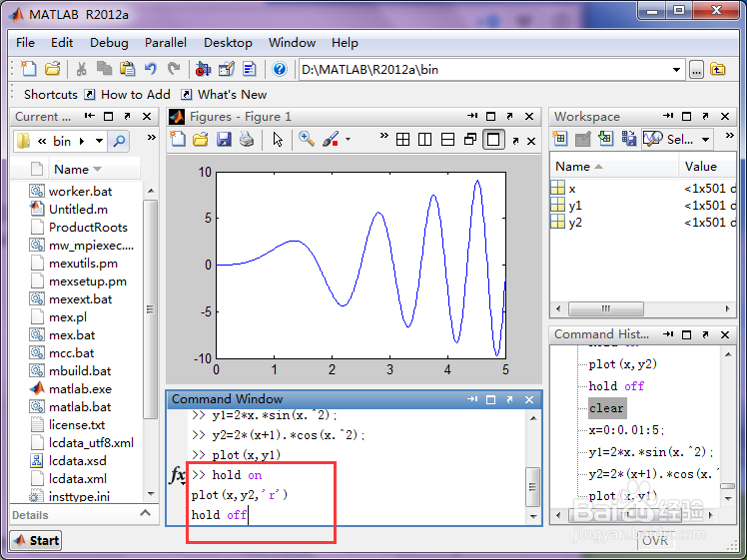Click the Current Folder vertical scrollbar

click(x=151, y=309)
